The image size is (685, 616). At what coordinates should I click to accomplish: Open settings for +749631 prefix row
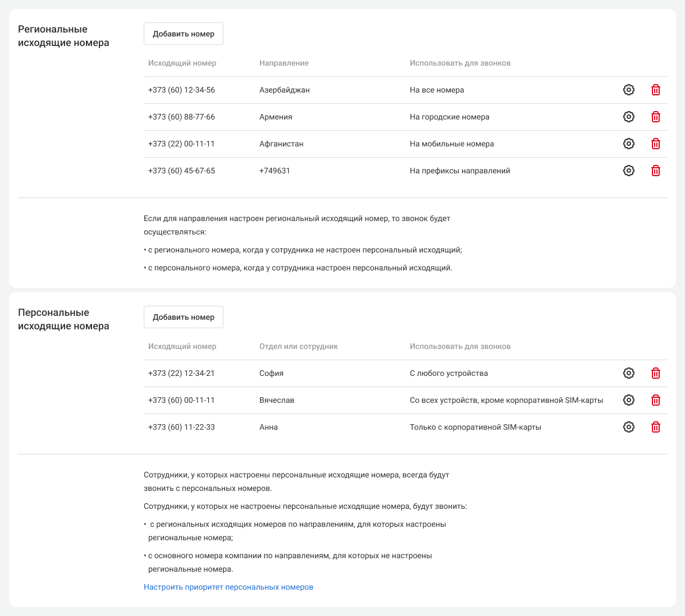click(629, 171)
